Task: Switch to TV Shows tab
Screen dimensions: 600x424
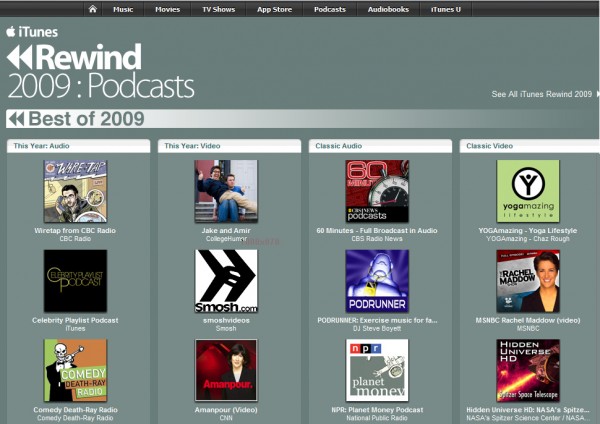Action: (218, 9)
